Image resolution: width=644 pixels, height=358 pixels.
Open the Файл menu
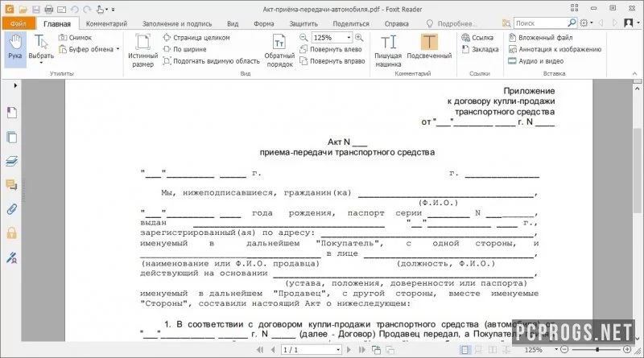point(18,23)
